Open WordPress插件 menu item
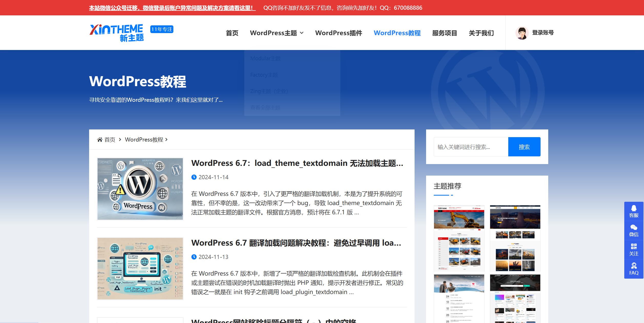 point(339,33)
